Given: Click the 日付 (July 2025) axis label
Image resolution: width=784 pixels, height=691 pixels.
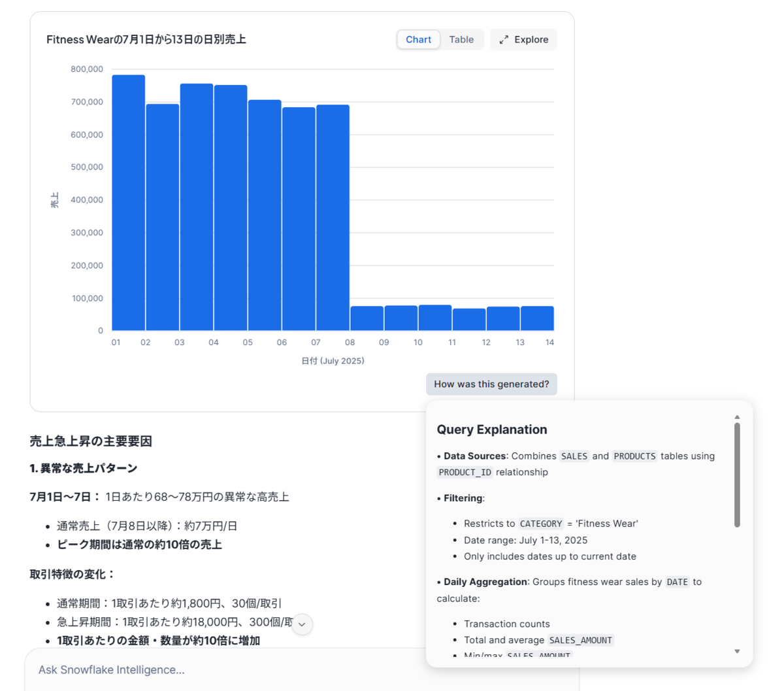Looking at the screenshot, I should [333, 361].
